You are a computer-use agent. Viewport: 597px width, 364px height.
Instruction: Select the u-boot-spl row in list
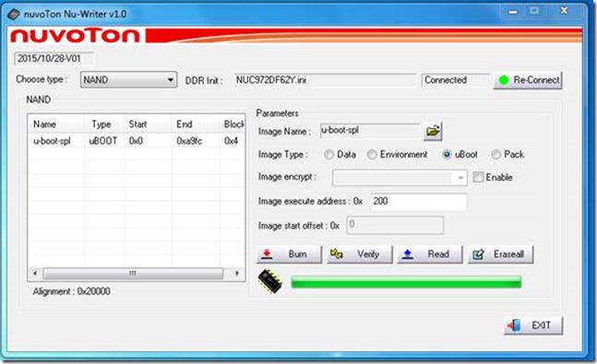pos(137,141)
